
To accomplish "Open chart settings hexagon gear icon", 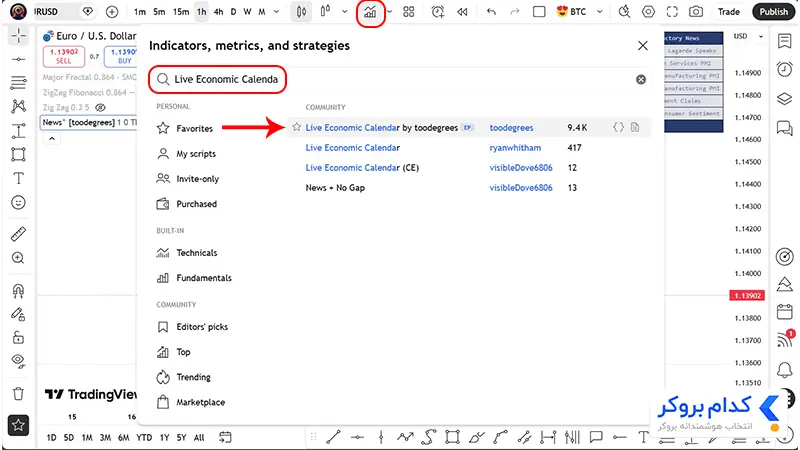I will pyautogui.click(x=648, y=12).
